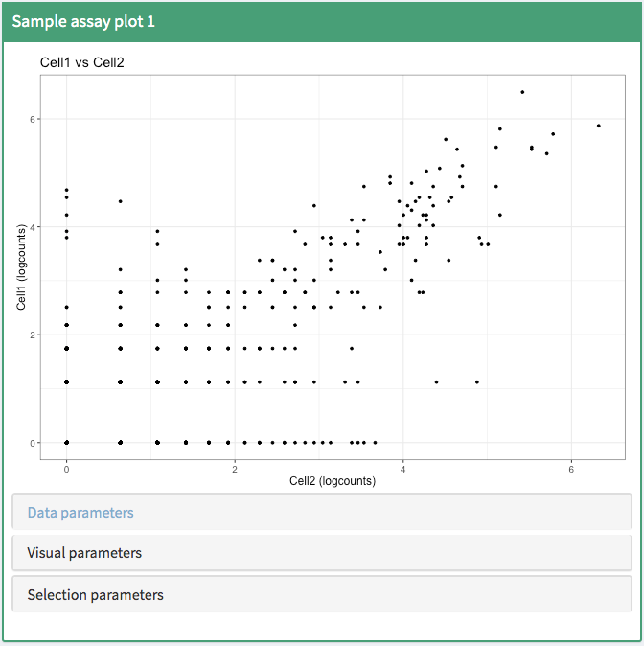Screen dimensions: 644x646
Task: Click the data point at the plot origin
Action: tap(66, 443)
